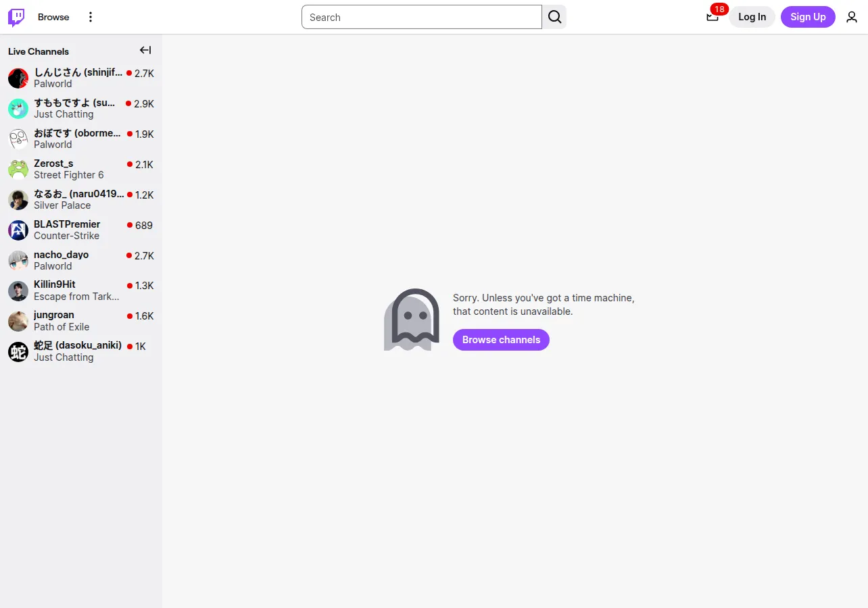Select the Live Channels heading
Viewport: 868px width, 608px height.
(39, 51)
